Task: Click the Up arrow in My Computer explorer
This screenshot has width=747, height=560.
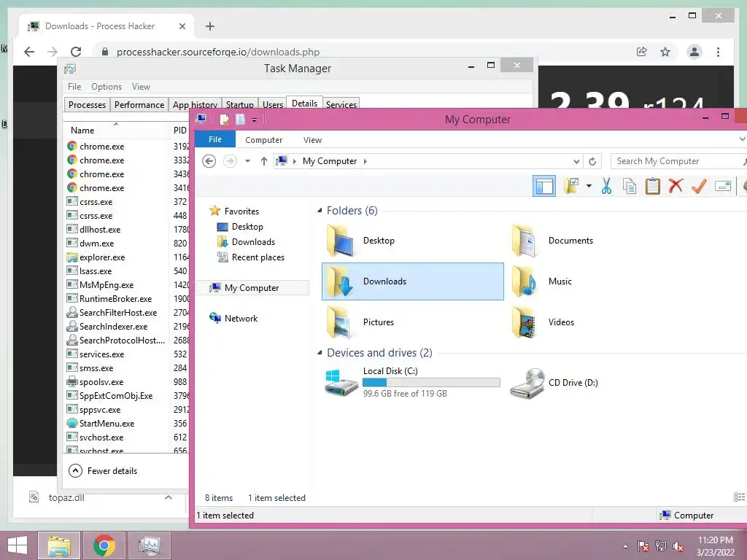Action: click(264, 161)
